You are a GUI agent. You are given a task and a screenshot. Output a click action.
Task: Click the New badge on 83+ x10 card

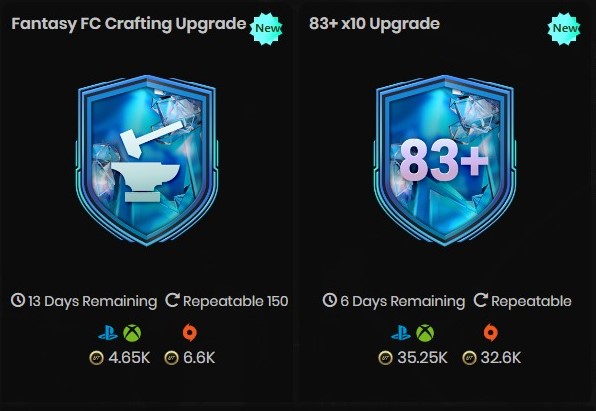point(564,29)
